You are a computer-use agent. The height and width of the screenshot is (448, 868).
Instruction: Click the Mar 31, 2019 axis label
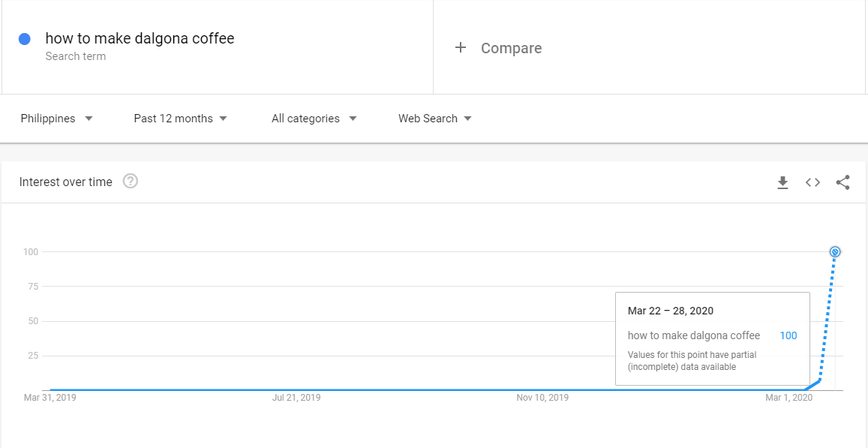click(x=50, y=398)
